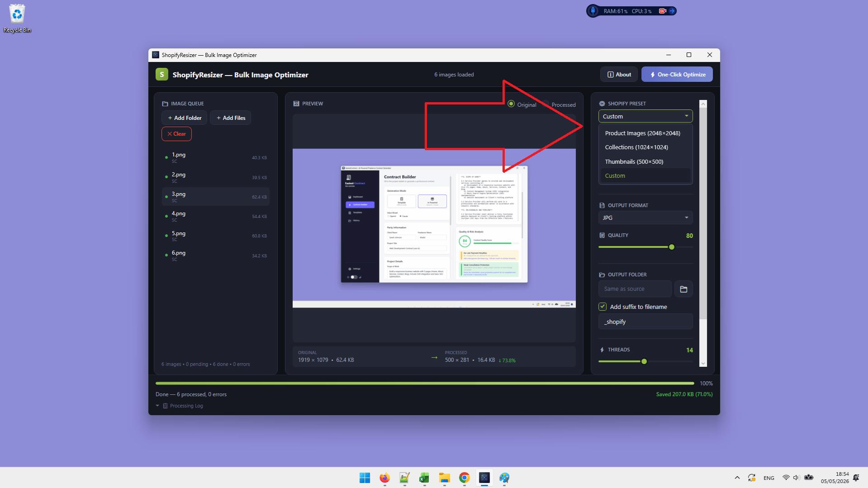
Task: Toggle Add suffix to filename checkbox
Action: (x=602, y=307)
